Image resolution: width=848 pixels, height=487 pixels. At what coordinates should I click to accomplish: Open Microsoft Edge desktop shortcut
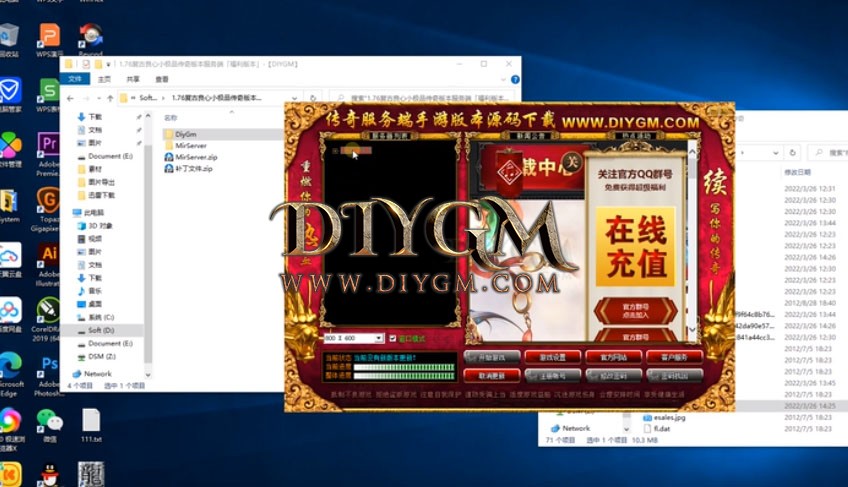10,374
